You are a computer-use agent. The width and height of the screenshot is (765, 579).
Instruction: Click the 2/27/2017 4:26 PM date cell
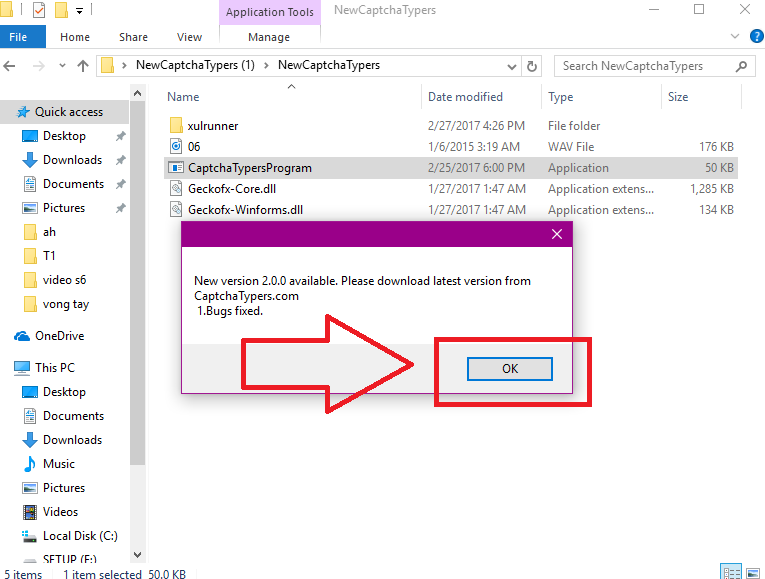point(476,126)
